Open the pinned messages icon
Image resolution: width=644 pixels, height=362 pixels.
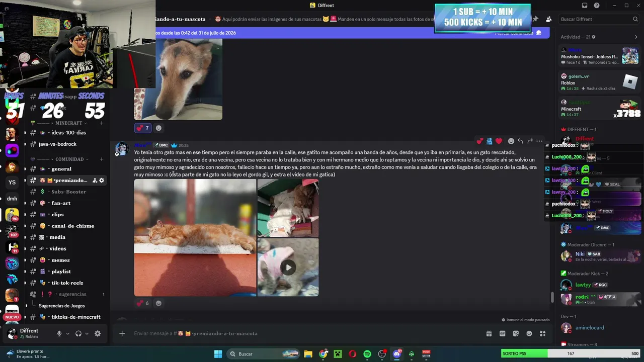535,19
